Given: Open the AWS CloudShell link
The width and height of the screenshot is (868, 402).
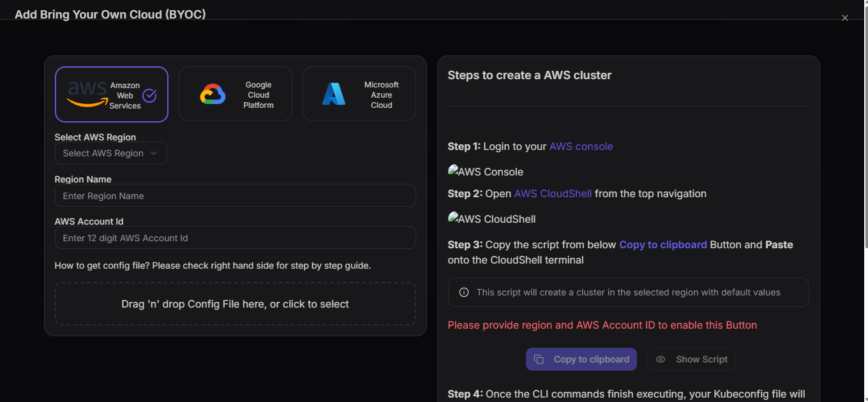Looking at the screenshot, I should 553,193.
